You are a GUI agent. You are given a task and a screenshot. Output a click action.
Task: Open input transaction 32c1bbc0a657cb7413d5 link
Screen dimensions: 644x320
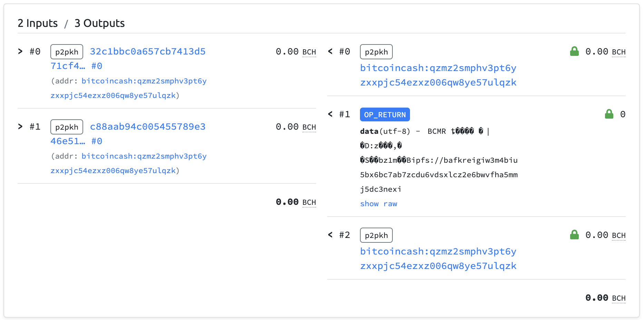click(x=147, y=51)
